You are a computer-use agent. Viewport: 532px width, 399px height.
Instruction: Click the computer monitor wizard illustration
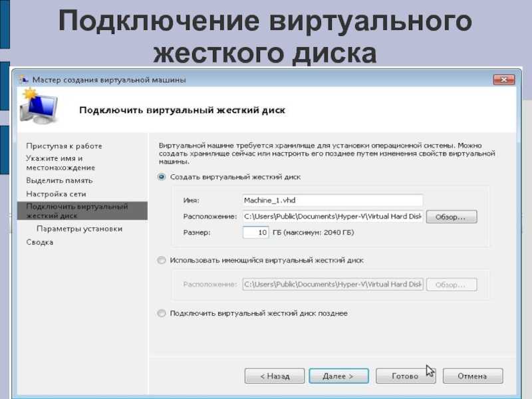pyautogui.click(x=43, y=108)
